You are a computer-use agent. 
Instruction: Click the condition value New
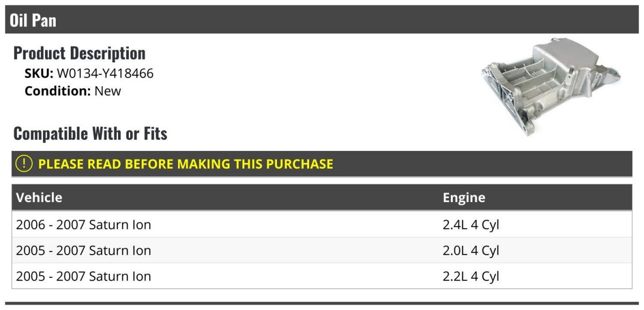tap(108, 91)
